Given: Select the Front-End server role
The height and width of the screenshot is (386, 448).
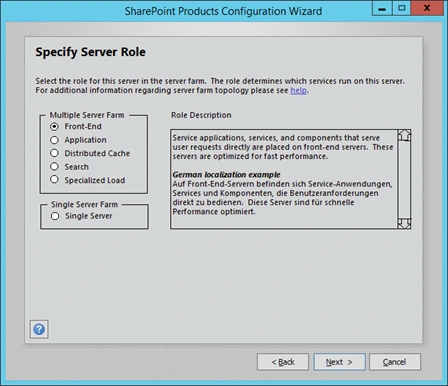Looking at the screenshot, I should (54, 127).
